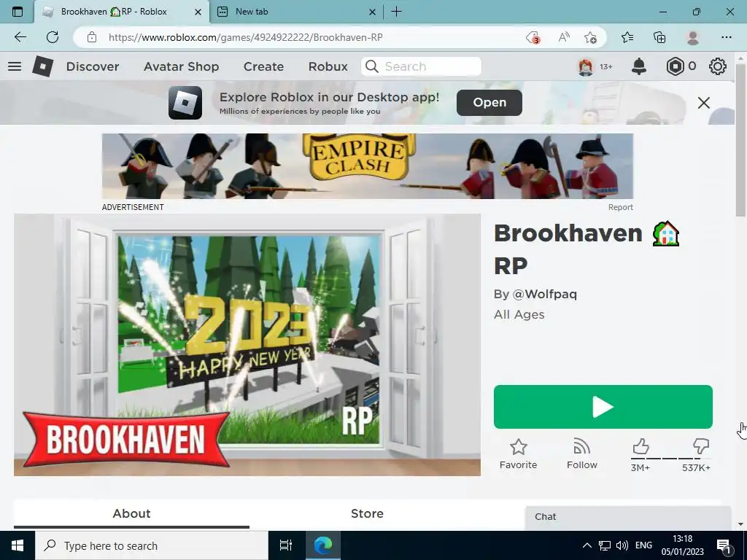Click the Empire Clash ad banner
This screenshot has height=560, width=747.
pyautogui.click(x=368, y=166)
